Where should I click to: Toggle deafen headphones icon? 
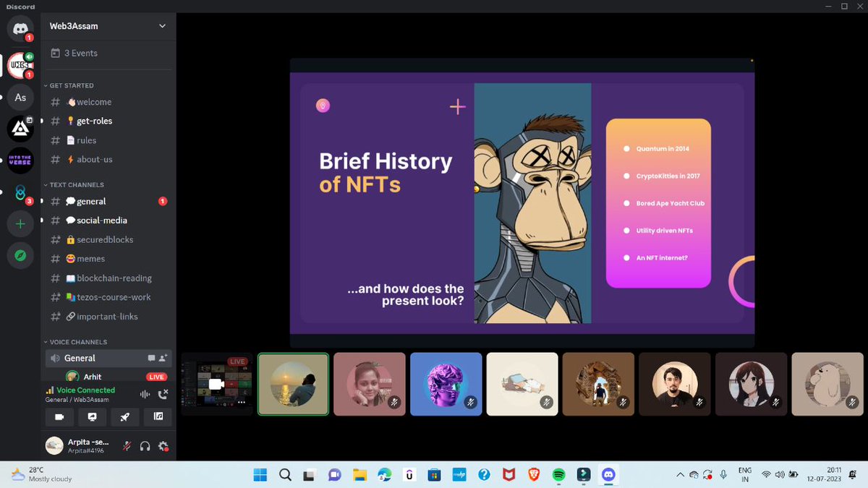point(145,446)
